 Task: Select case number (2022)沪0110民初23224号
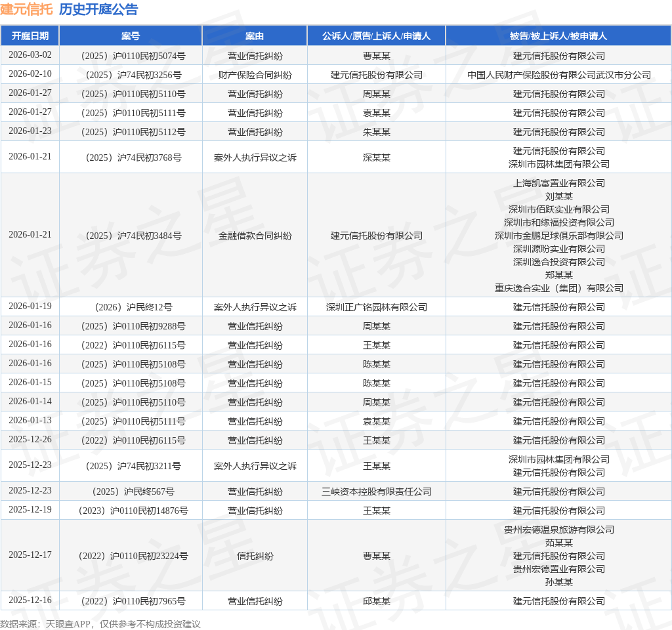click(133, 556)
